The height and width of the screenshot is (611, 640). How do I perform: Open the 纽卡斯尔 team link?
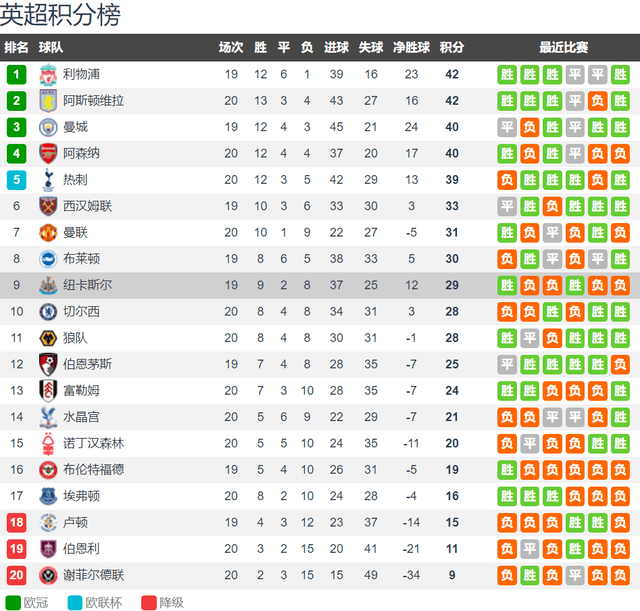coord(87,285)
